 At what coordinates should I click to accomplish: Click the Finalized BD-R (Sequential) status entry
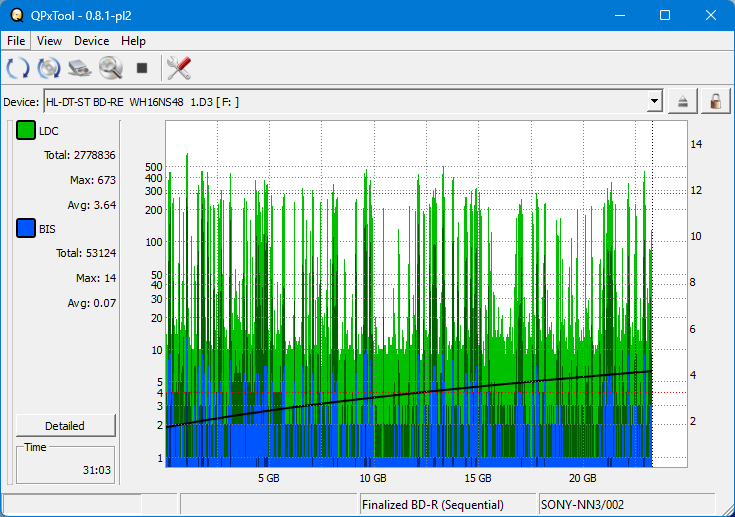click(433, 505)
